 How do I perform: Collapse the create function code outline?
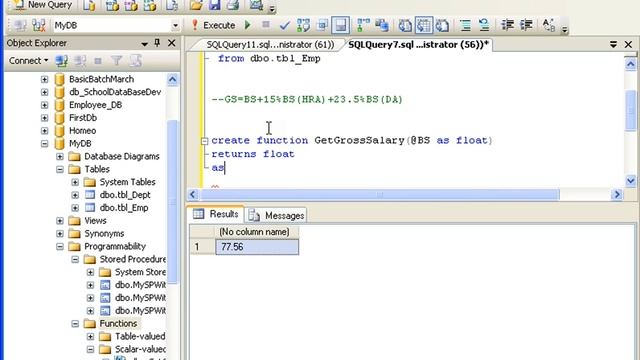[204, 141]
